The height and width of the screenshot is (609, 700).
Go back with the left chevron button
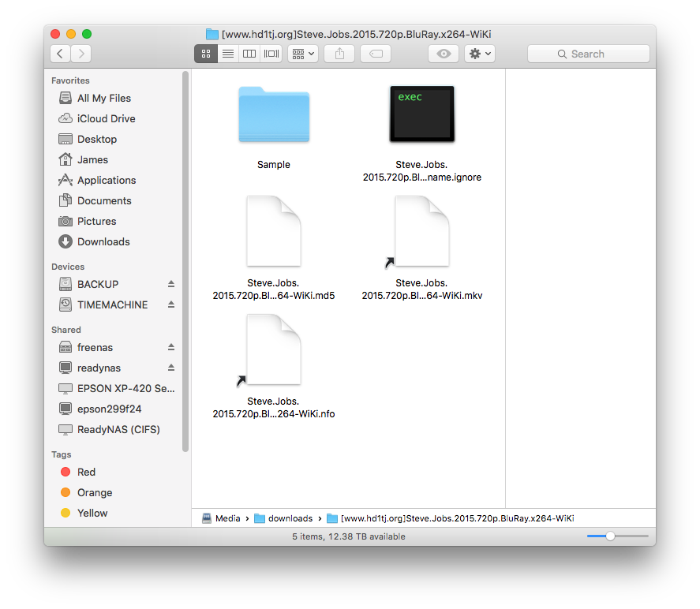(60, 54)
